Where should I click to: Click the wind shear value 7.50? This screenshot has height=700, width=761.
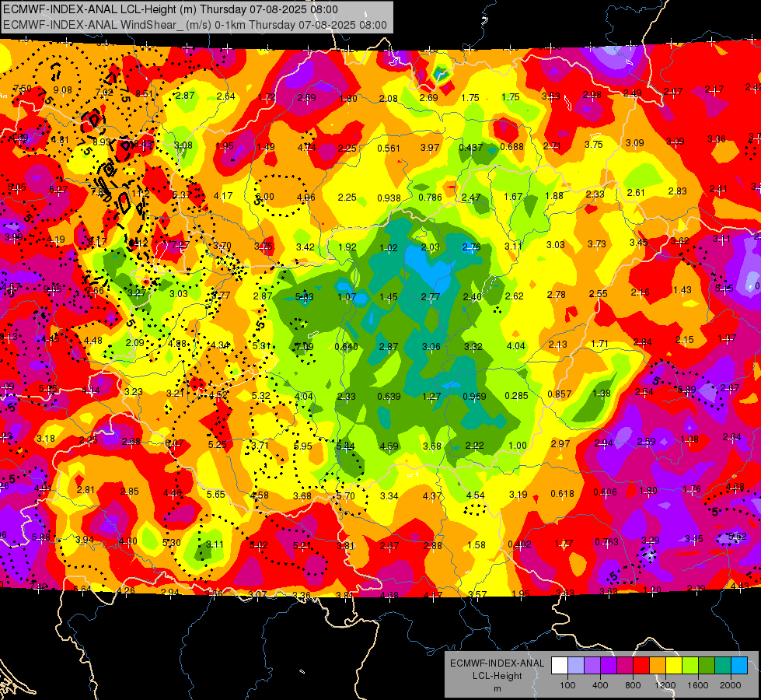23,89
